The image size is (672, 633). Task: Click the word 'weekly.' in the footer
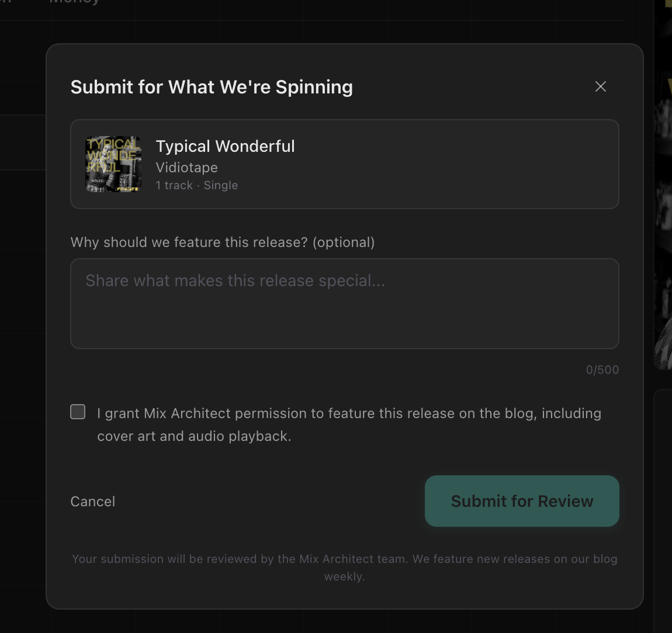[345, 576]
